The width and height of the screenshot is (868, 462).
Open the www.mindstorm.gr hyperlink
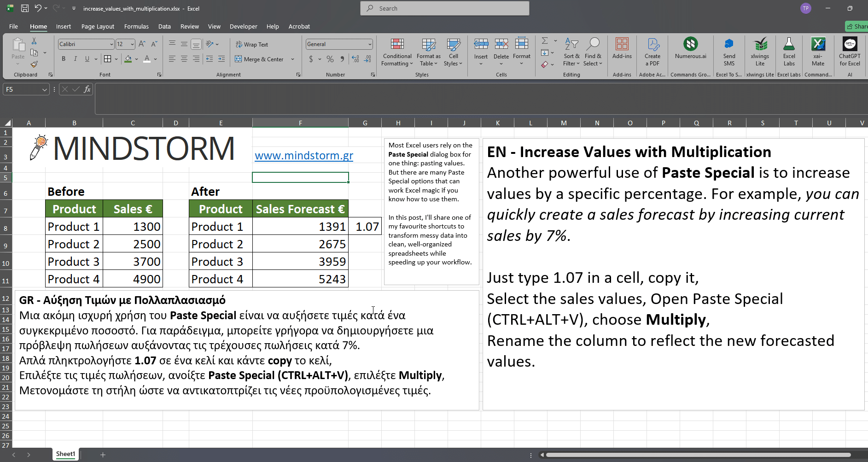tap(304, 156)
